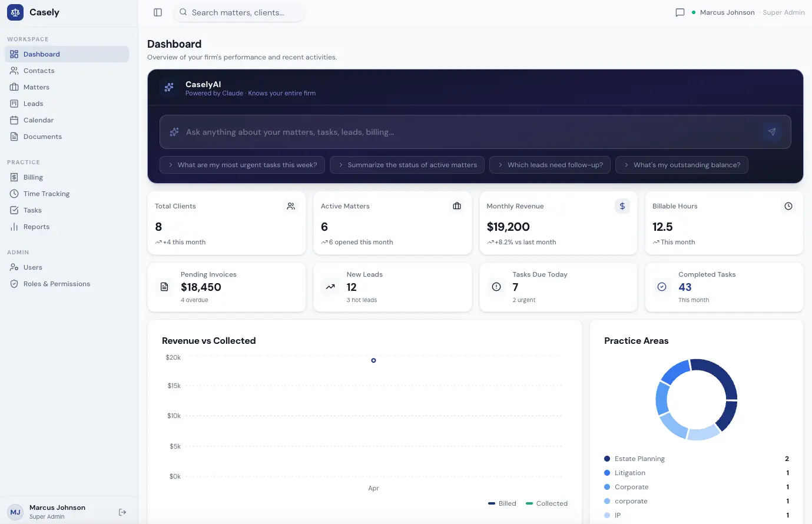Click the Leads icon in sidebar
Viewport: 812px width, 524px height.
(x=14, y=104)
